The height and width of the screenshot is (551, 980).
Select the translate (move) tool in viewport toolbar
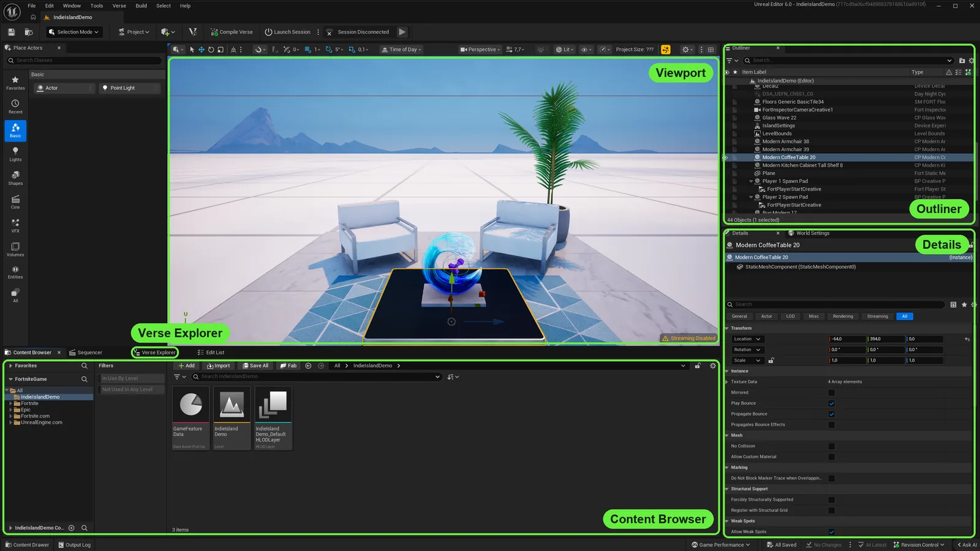[201, 50]
